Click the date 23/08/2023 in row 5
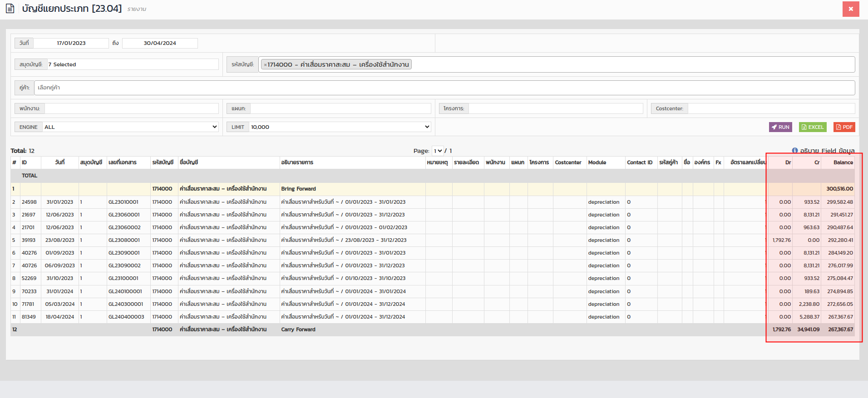The image size is (868, 398). 60,240
